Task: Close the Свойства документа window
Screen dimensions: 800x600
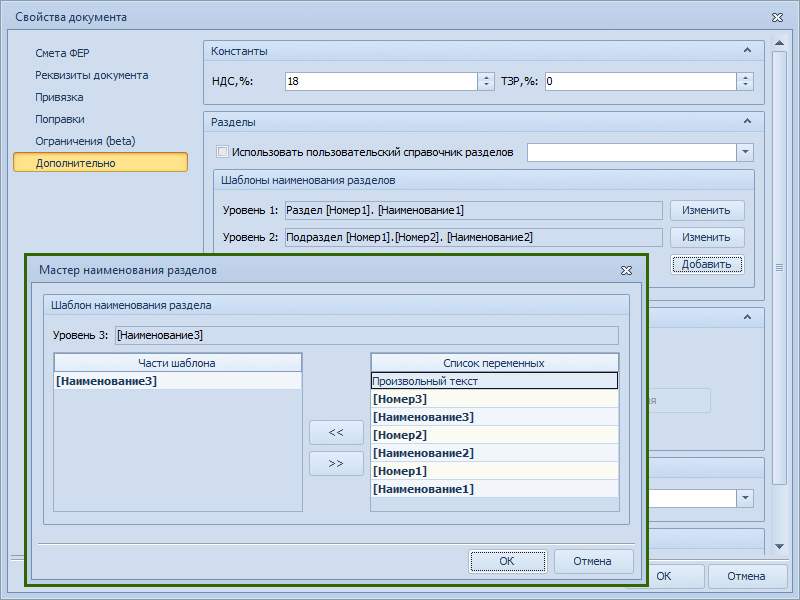Action: pos(777,17)
